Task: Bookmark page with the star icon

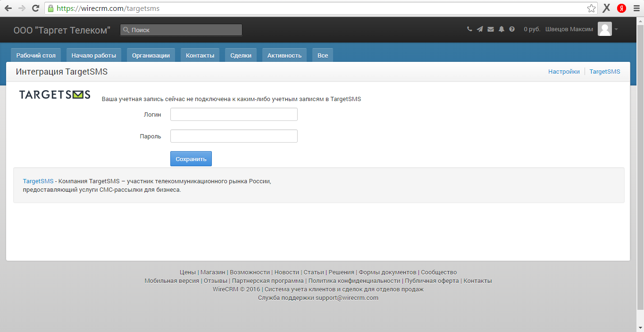Action: [x=591, y=8]
